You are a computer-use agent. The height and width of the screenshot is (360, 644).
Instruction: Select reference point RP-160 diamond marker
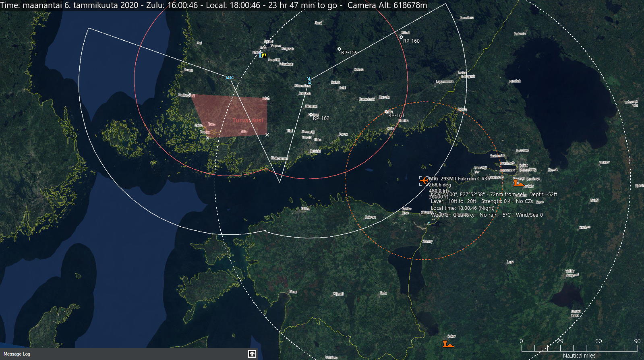tap(401, 37)
